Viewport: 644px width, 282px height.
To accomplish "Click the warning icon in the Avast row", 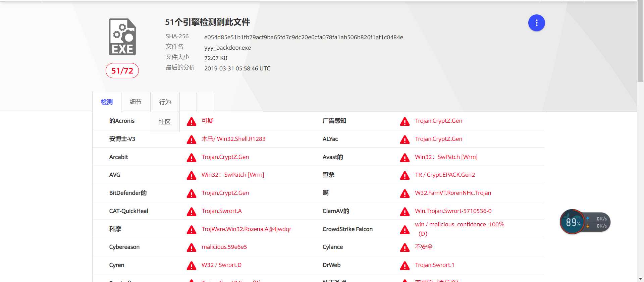I will click(x=405, y=158).
